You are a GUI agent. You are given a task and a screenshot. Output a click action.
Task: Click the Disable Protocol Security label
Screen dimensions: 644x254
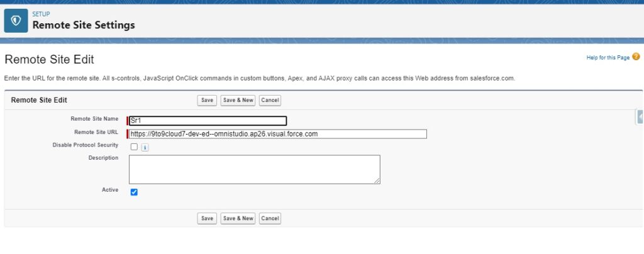tap(86, 145)
